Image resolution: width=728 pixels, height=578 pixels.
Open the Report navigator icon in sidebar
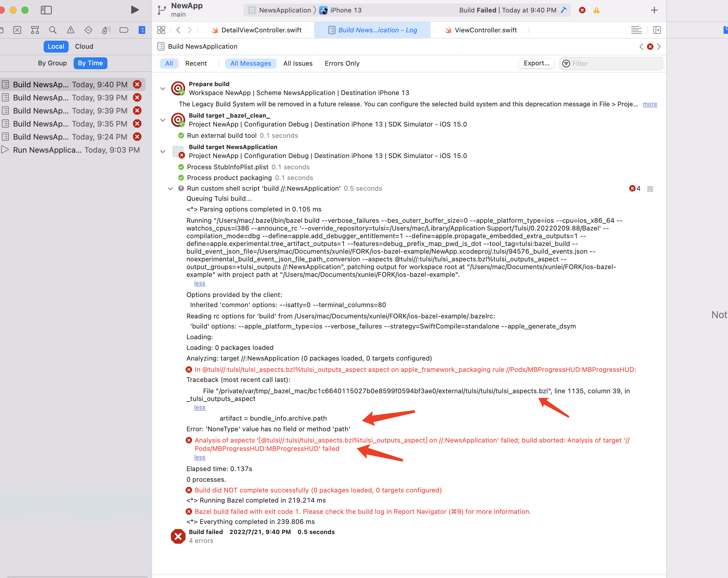coord(142,30)
